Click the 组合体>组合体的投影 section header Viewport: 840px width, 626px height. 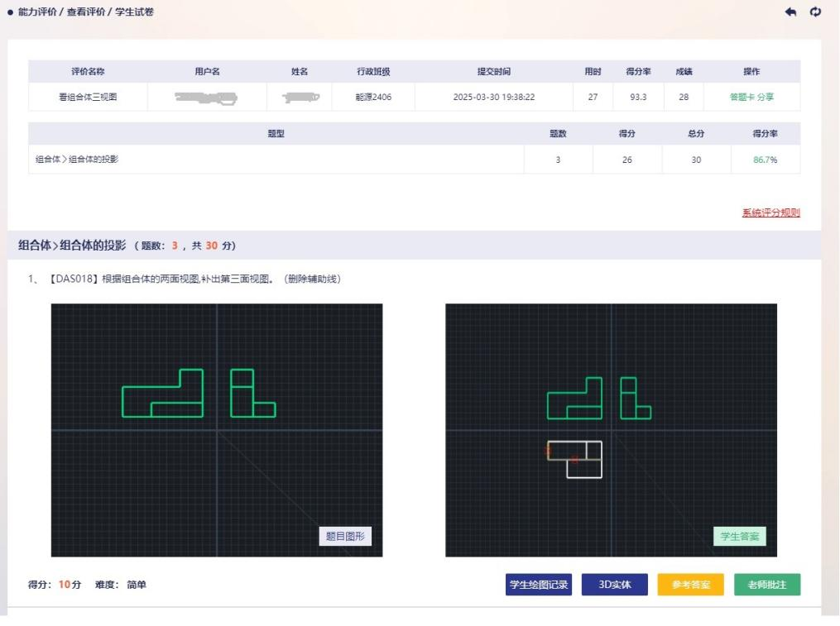pos(72,246)
